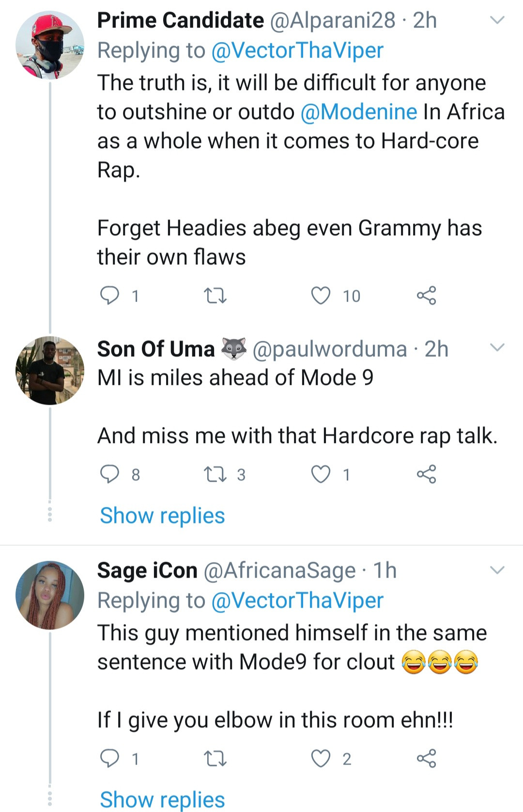Reply to Prime Candidate's tweet
Image resolution: width=523 pixels, height=812 pixels.
(109, 295)
